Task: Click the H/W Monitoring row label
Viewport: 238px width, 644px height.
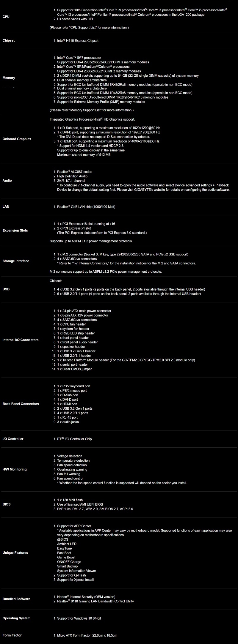Action: [15, 469]
